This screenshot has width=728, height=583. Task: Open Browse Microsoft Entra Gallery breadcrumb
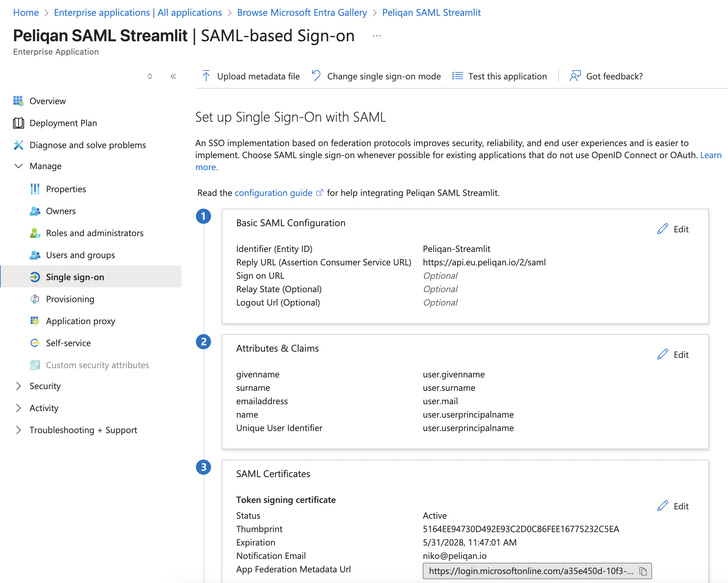(x=302, y=12)
